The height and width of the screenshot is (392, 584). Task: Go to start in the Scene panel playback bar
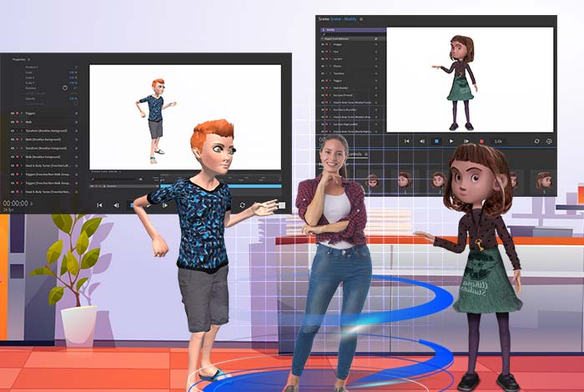tap(407, 142)
